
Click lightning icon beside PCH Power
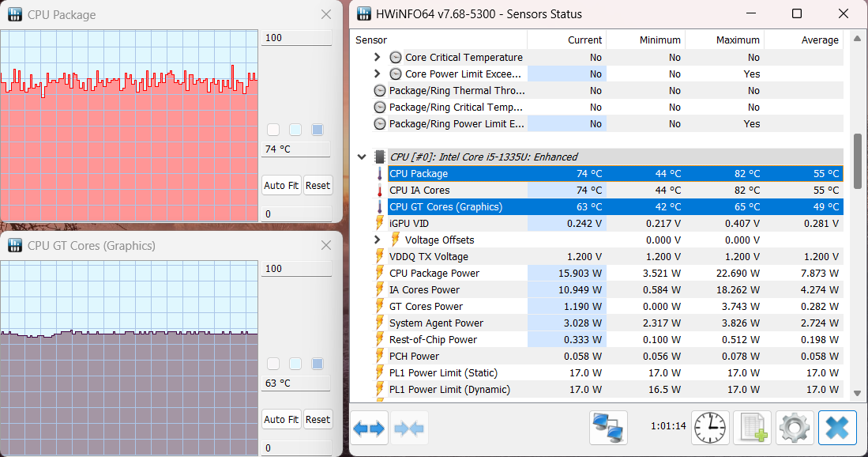(x=380, y=356)
